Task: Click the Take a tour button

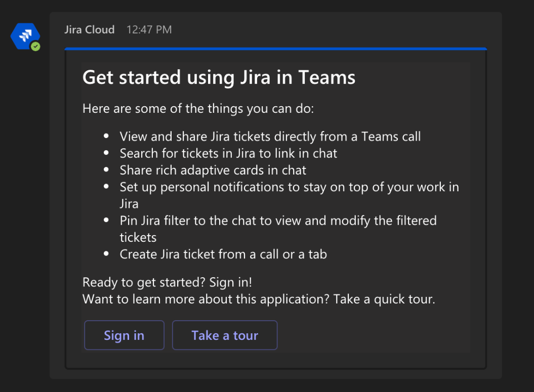Action: pyautogui.click(x=225, y=335)
